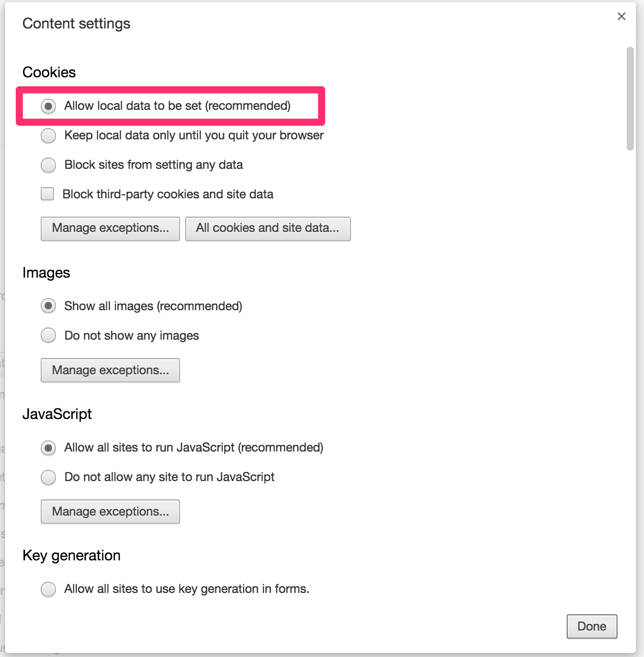Close the Content settings dialog with X
Image resolution: width=644 pixels, height=657 pixels.
tap(621, 16)
